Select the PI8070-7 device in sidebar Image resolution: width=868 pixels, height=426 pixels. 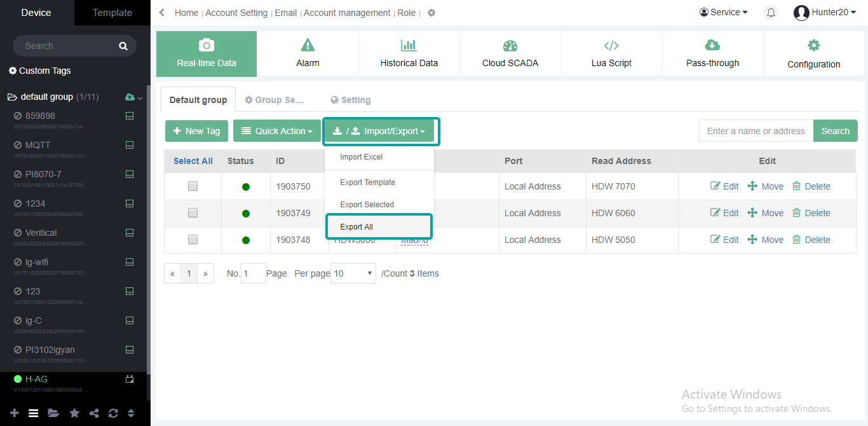pos(43,174)
